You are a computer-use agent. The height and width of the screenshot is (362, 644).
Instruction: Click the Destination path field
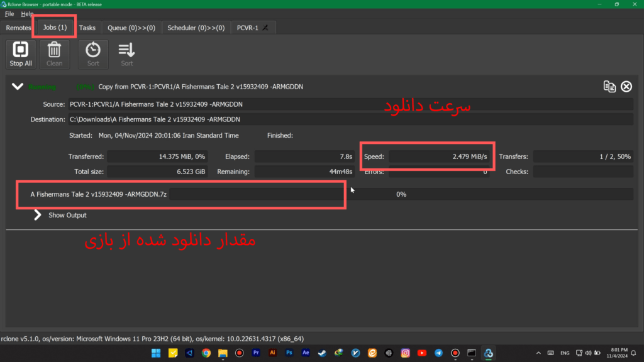350,119
